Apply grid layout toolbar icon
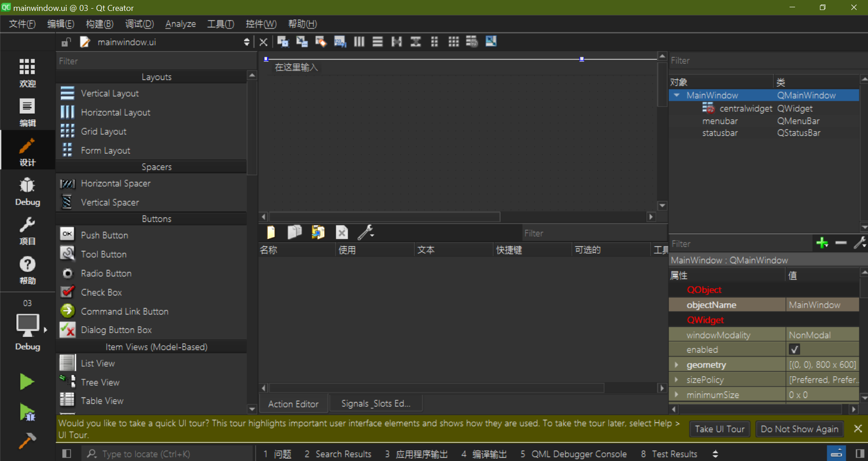This screenshot has height=461, width=868. (453, 42)
